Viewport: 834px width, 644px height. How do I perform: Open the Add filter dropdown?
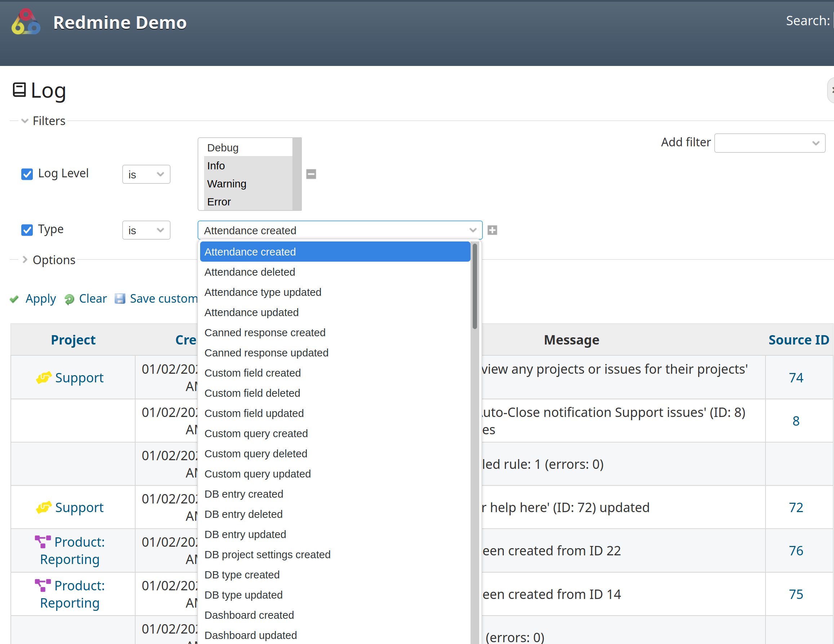770,143
